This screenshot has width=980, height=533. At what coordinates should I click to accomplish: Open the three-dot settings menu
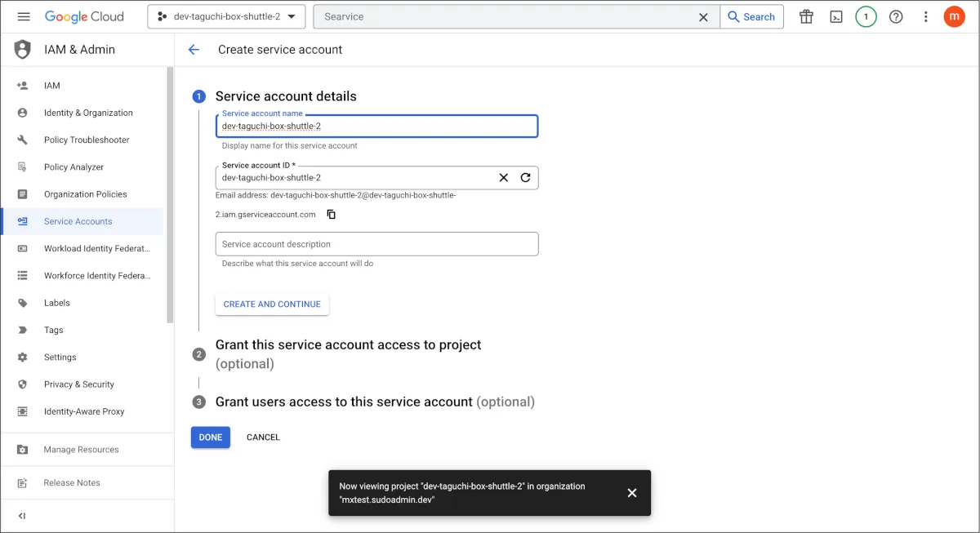click(x=925, y=16)
